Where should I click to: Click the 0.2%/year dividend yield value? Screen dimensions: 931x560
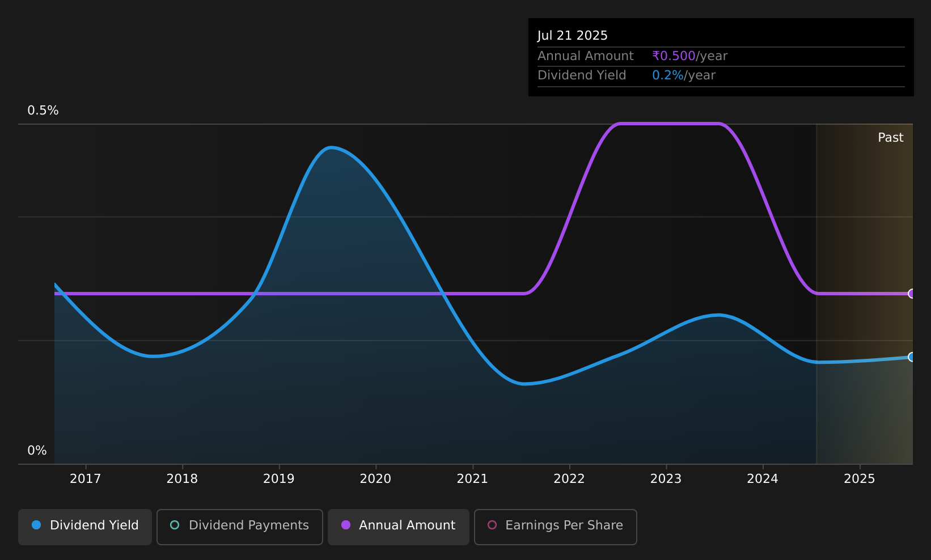[683, 75]
